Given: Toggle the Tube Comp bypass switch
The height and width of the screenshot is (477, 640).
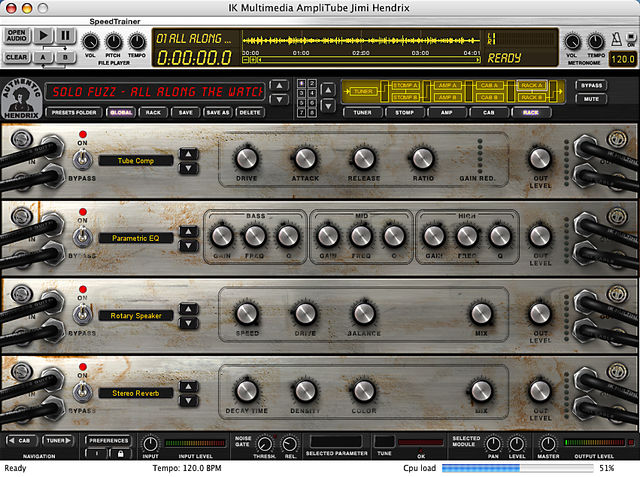Looking at the screenshot, I should [x=82, y=160].
